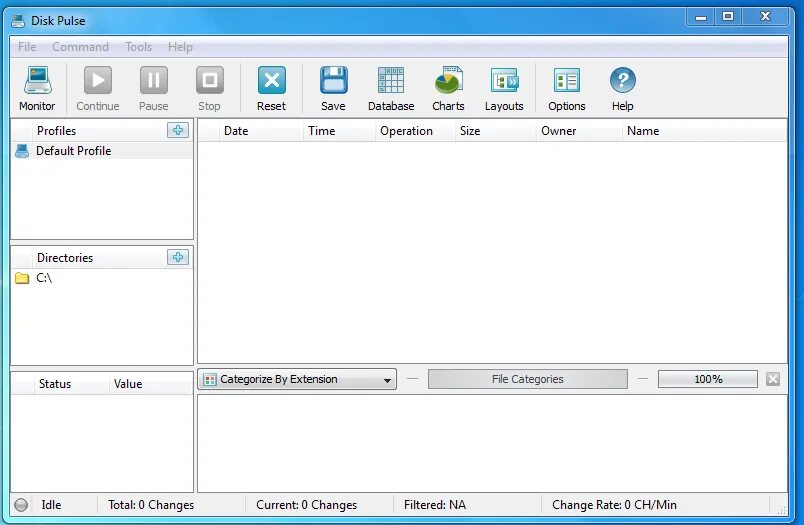804x525 pixels.
Task: Open the Help menu
Action: coord(180,47)
